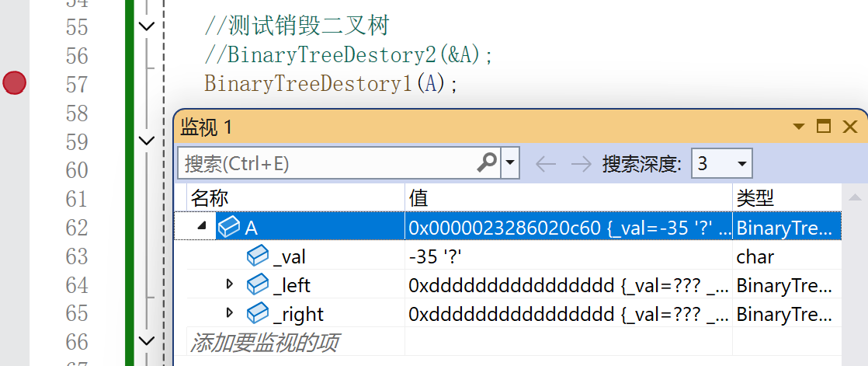Open the 监视 1 window options dropdown
Image resolution: width=868 pixels, height=366 pixels.
point(797,127)
